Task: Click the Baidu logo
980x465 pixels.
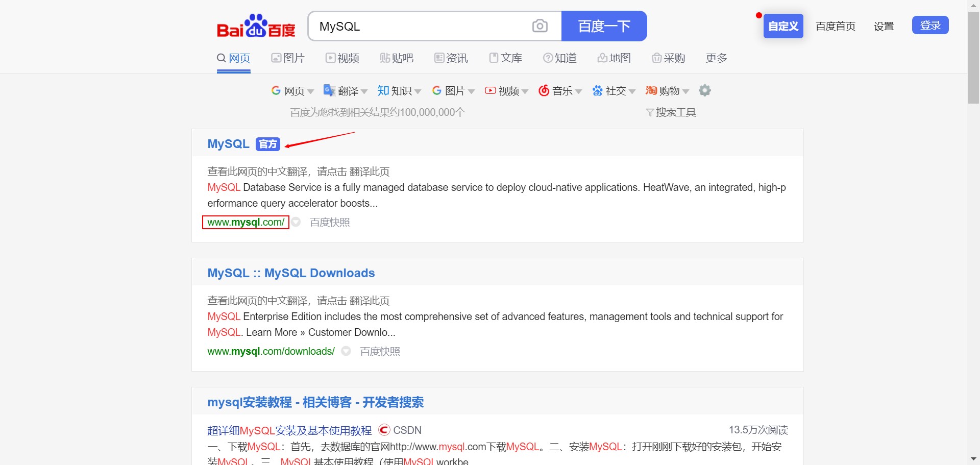Action: (256, 26)
